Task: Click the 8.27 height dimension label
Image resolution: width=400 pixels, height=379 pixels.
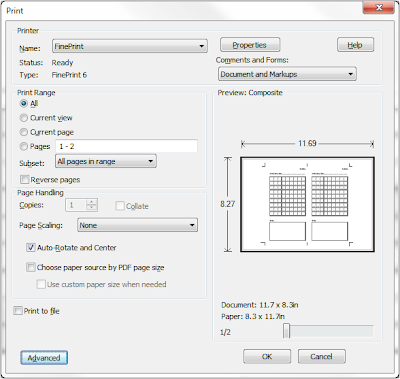Action: pos(227,204)
